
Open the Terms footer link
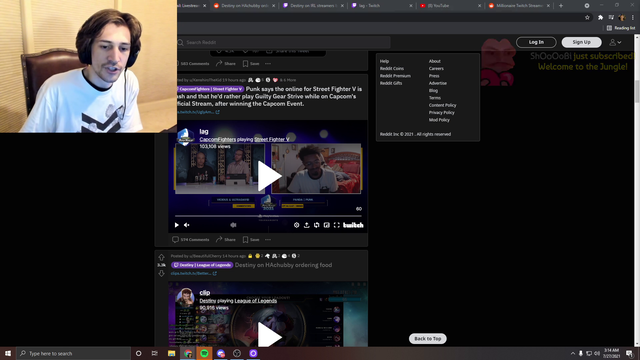435,98
